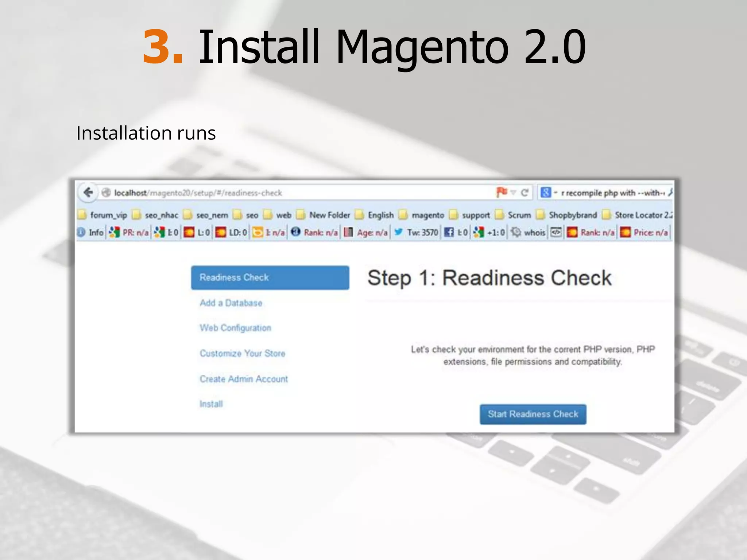This screenshot has height=560, width=747.
Task: Select the Create Admin Account step
Action: [x=244, y=379]
